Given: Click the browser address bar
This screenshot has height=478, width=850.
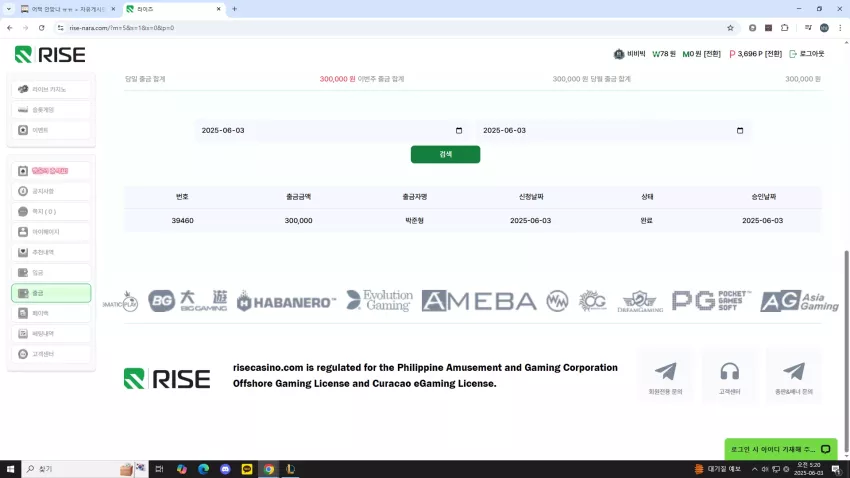Looking at the screenshot, I should pyautogui.click(x=395, y=28).
